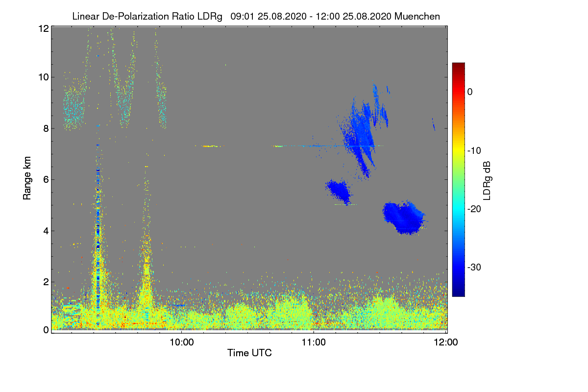Click the colorbar tick label '-30'
The image size is (588, 392).
[475, 268]
